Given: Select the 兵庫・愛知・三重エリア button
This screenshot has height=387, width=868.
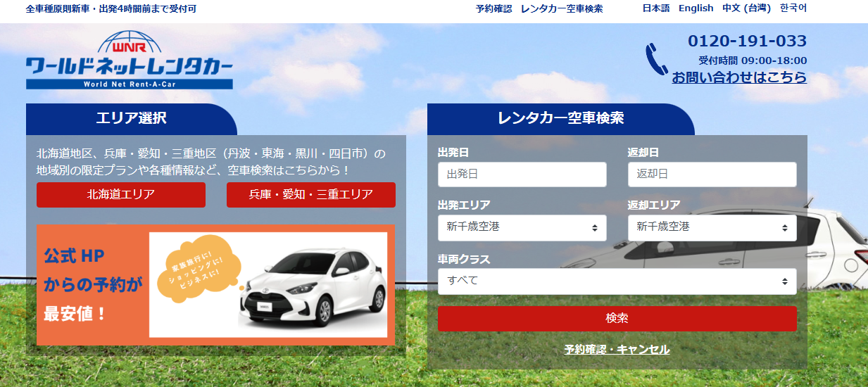Looking at the screenshot, I should coord(310,195).
